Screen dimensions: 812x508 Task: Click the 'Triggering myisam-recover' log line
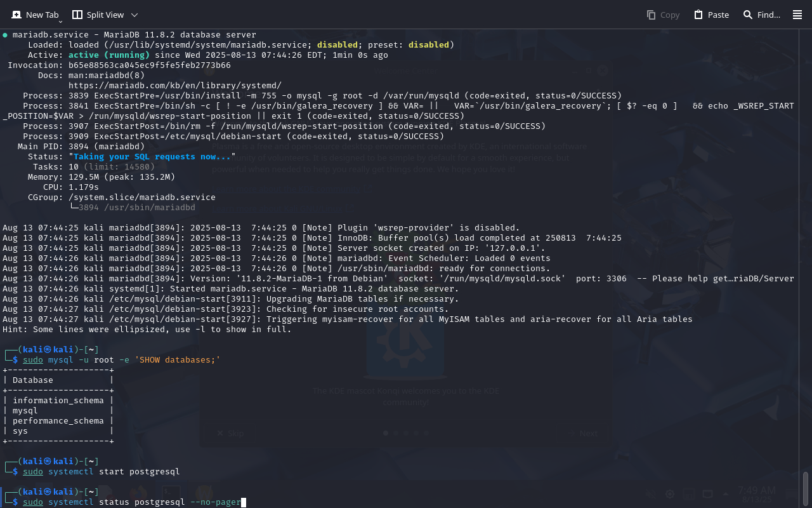[348, 319]
